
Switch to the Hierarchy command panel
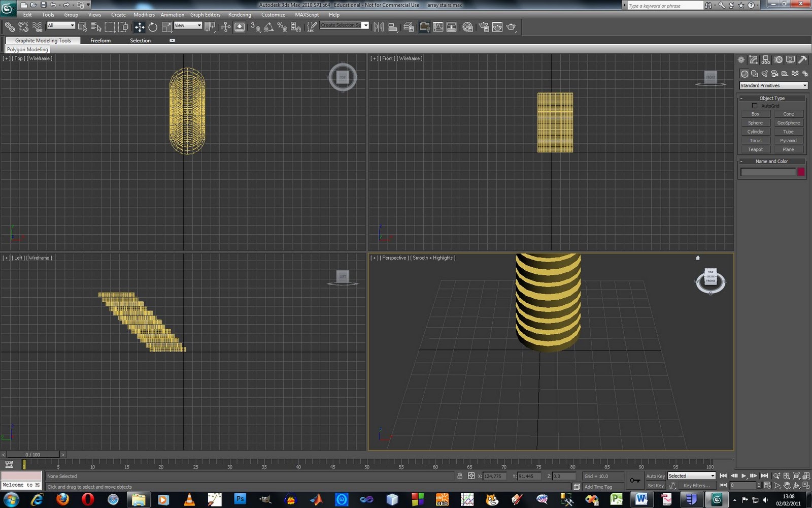coord(766,59)
